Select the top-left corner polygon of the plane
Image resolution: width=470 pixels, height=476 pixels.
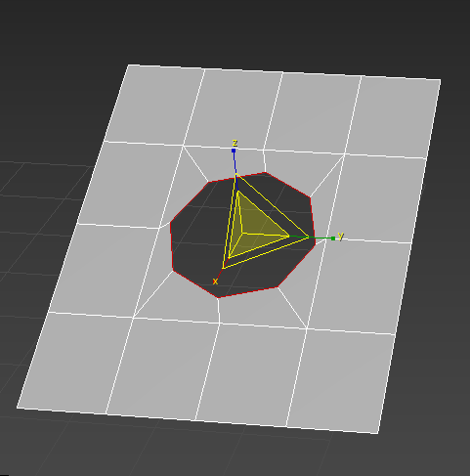[x=155, y=105]
